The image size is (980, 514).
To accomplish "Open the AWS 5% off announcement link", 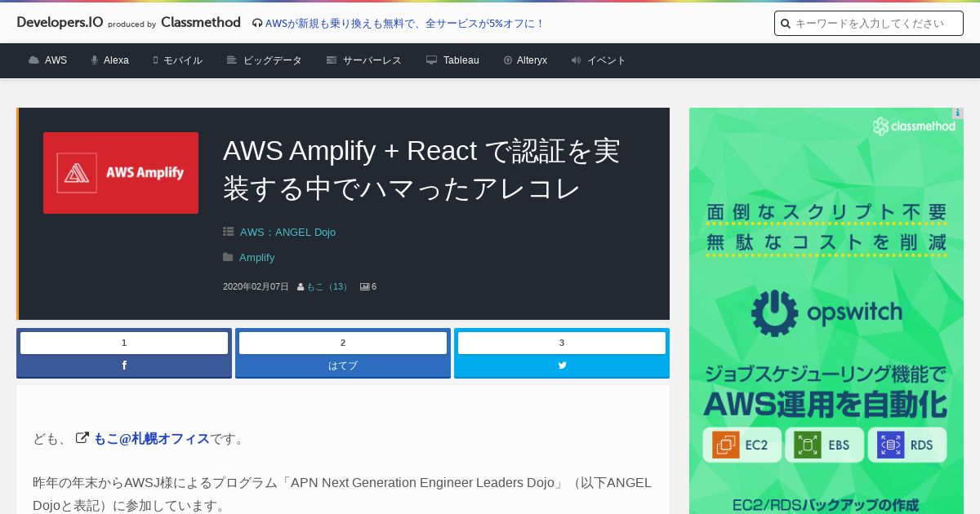I will 405,24.
